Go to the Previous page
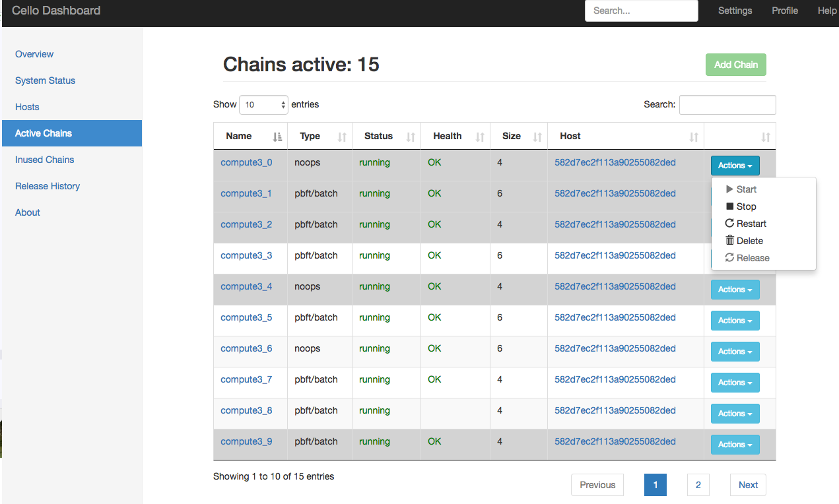This screenshot has height=504, width=839. point(597,485)
